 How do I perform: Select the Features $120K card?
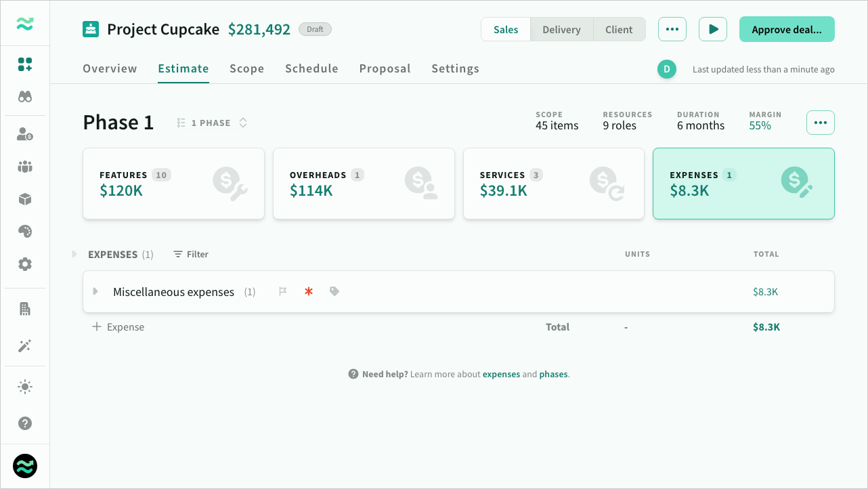point(173,184)
